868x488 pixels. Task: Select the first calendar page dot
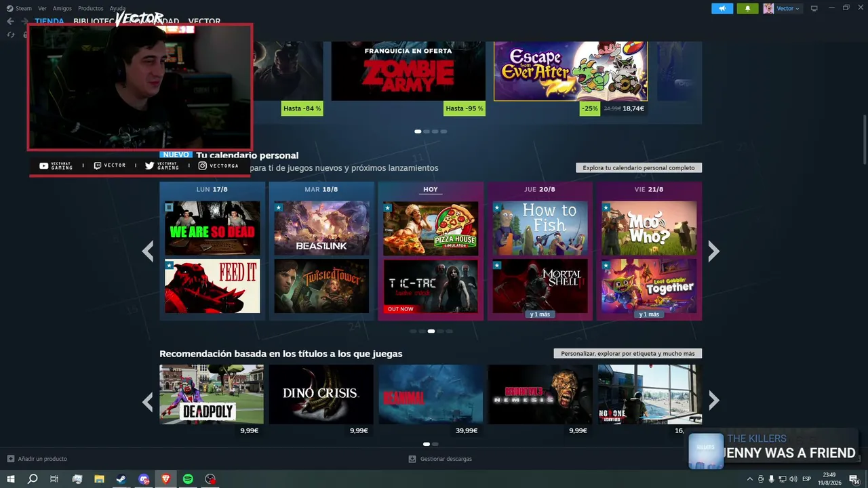click(413, 331)
